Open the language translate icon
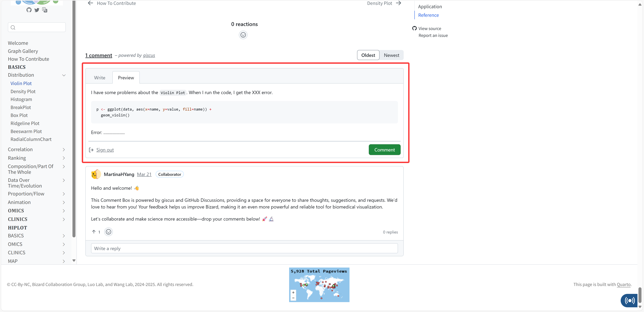 coord(45,10)
